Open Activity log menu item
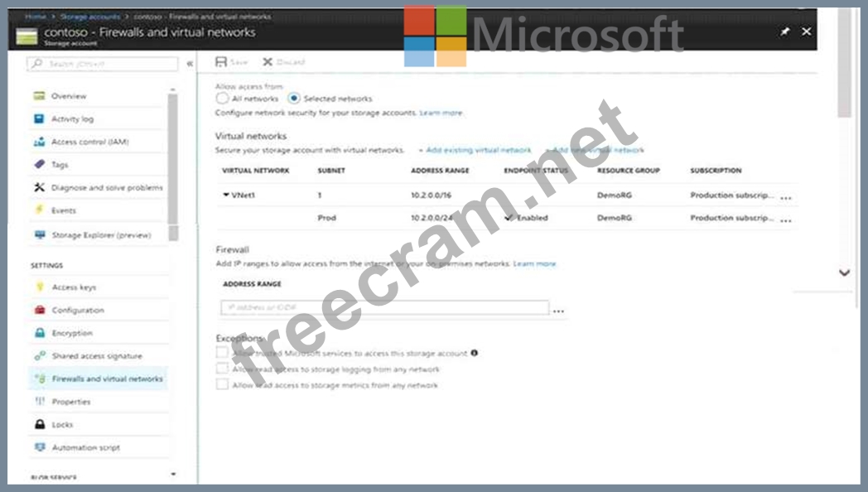The width and height of the screenshot is (868, 492). pos(98,118)
